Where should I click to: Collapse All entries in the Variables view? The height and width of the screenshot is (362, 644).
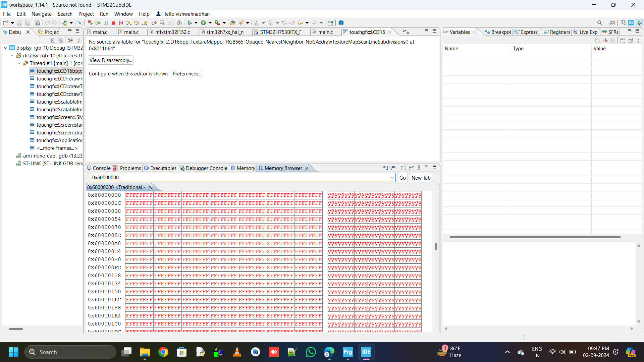613,40
